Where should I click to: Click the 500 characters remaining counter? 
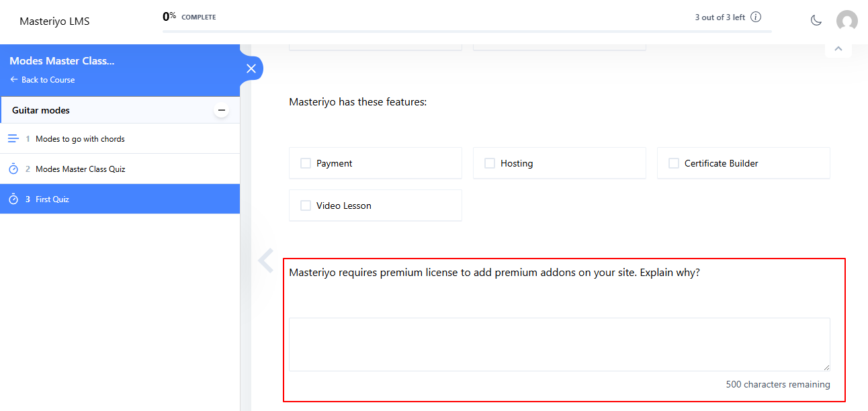pyautogui.click(x=778, y=385)
